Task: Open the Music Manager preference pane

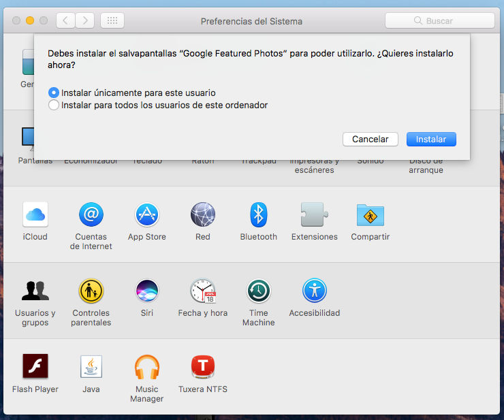Action: tap(147, 367)
